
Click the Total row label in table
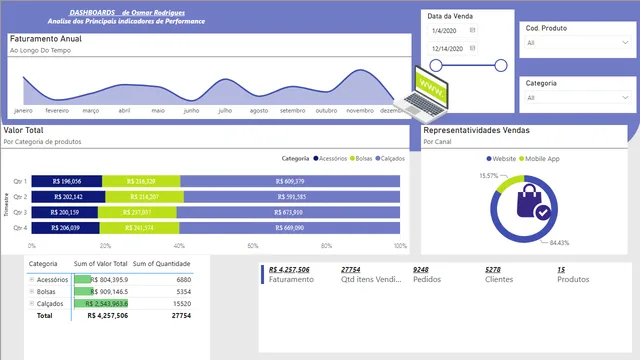click(44, 316)
